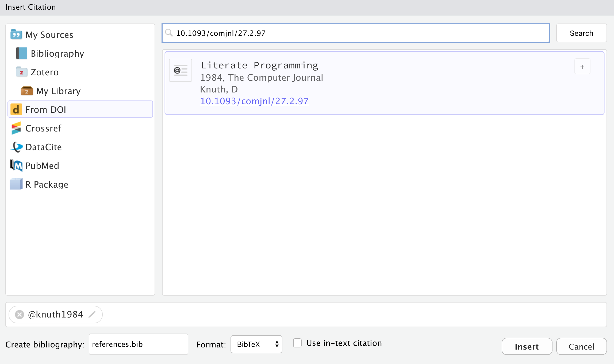Open the Format dropdown set to BibTeX
The image size is (614, 364).
256,344
